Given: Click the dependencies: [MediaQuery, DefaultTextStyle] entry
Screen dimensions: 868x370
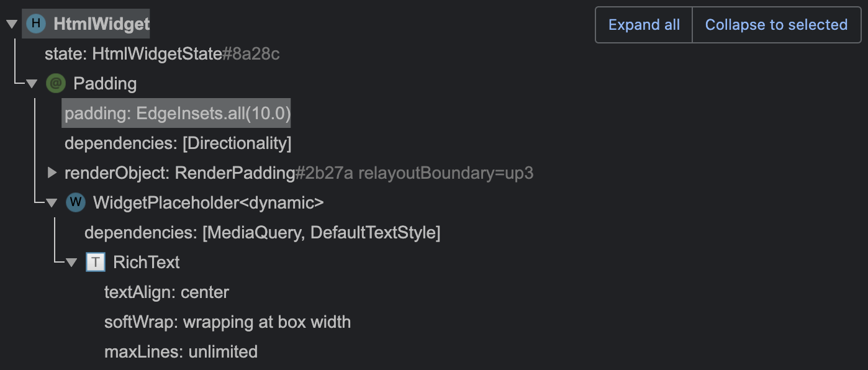Looking at the screenshot, I should tap(263, 232).
